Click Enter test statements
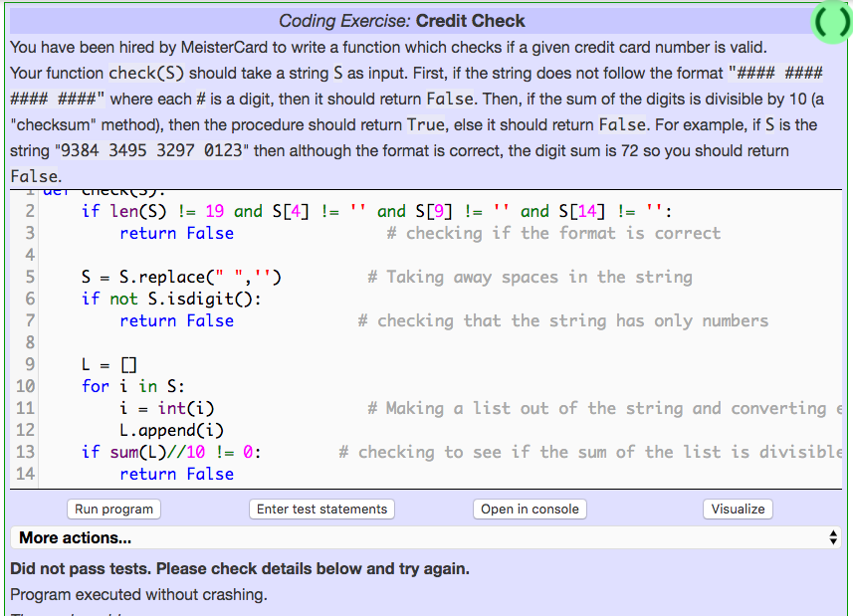This screenshot has height=616, width=853. [x=320, y=509]
